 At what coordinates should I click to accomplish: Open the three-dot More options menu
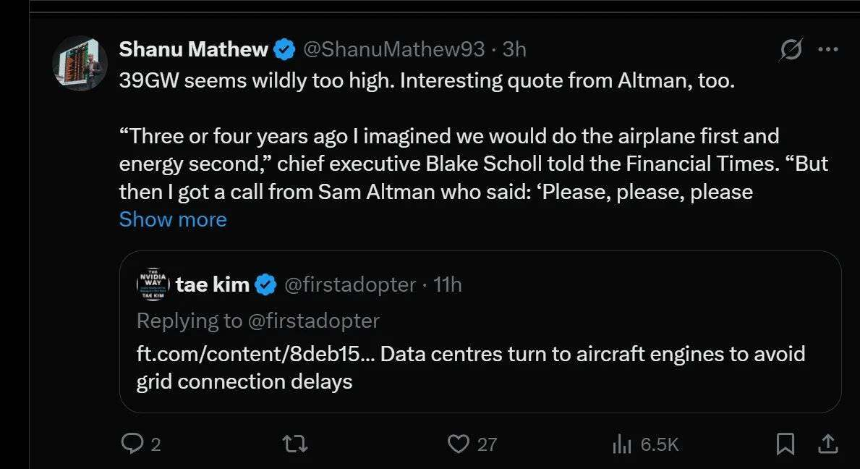pos(828,49)
